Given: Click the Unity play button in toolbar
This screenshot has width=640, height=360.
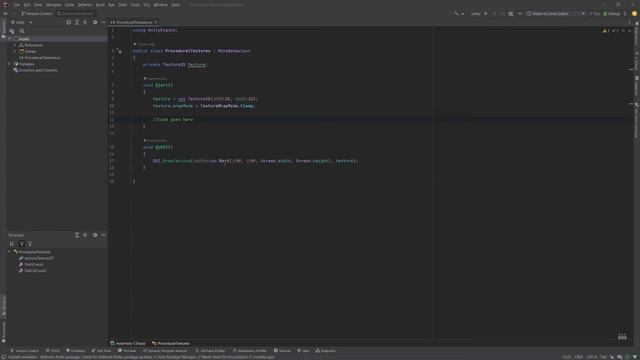Looking at the screenshot, I should 486,13.
